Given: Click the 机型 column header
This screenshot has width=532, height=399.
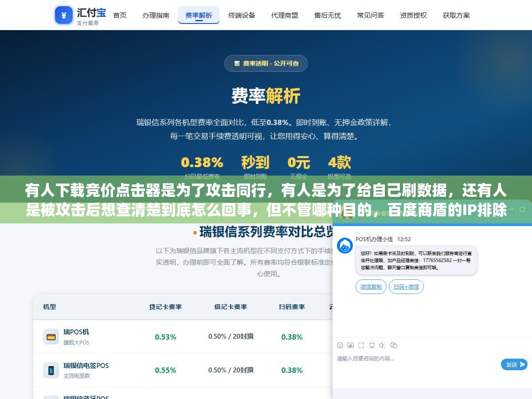Looking at the screenshot, I should pos(50,307).
